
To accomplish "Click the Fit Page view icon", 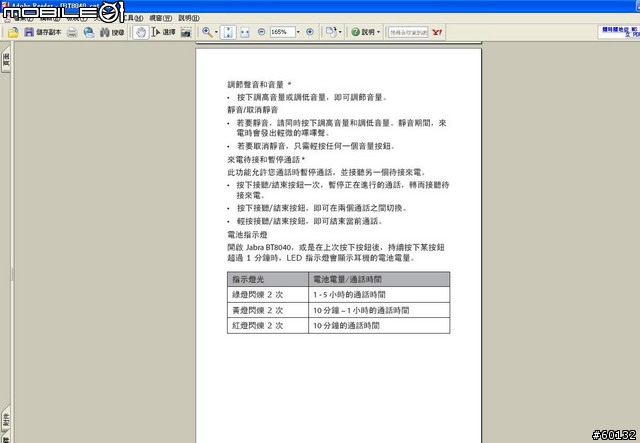I will tap(228, 32).
